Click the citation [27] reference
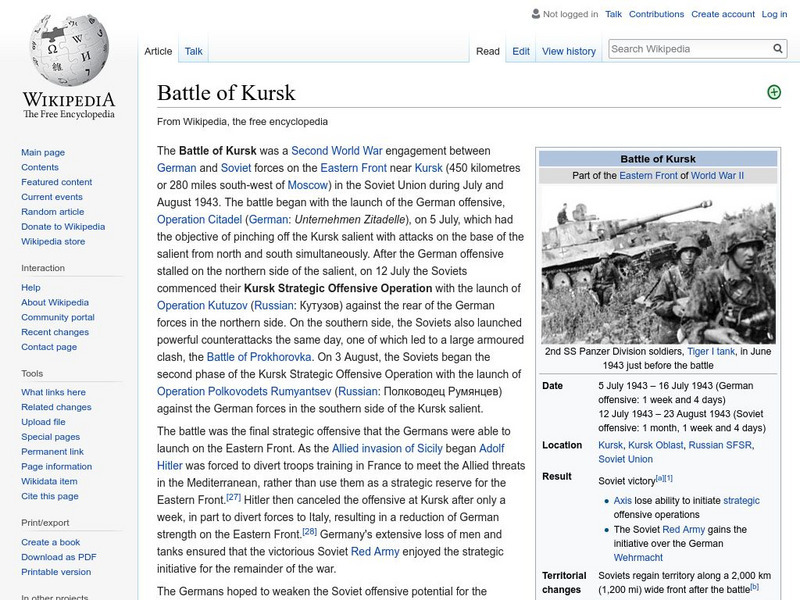800x600 pixels. (233, 496)
